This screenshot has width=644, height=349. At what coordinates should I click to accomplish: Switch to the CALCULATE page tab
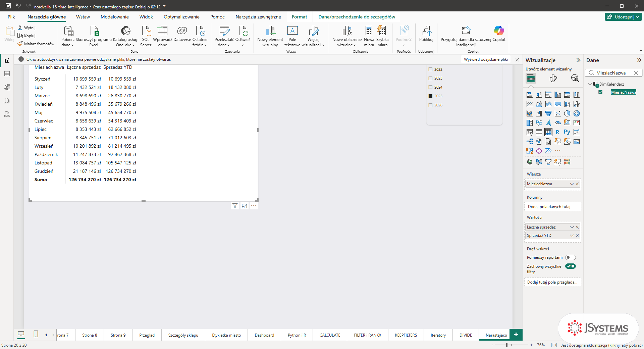coord(330,335)
